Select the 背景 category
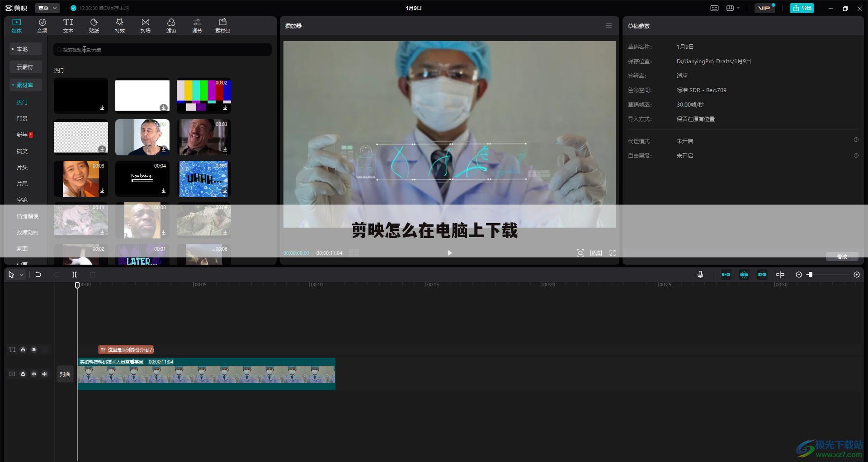 point(22,118)
